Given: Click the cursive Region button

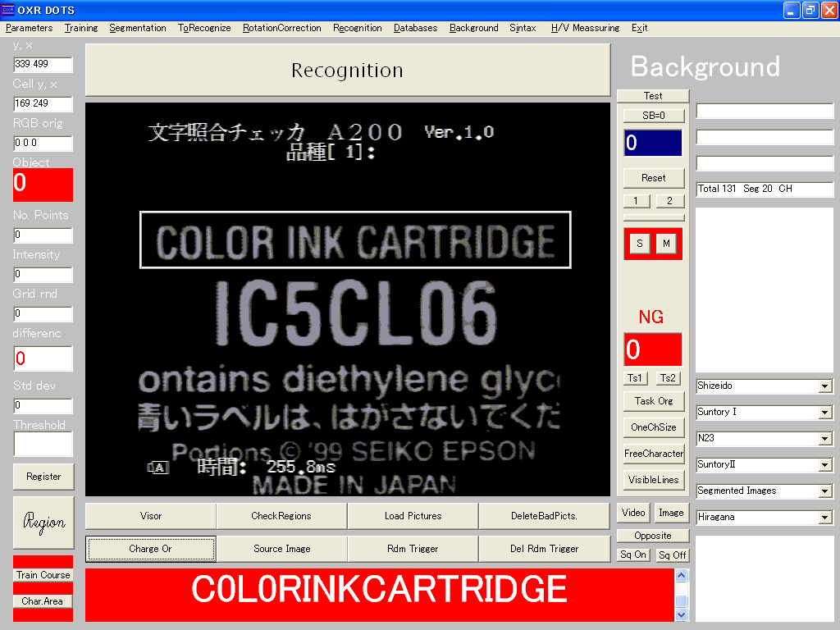Looking at the screenshot, I should coord(43,523).
